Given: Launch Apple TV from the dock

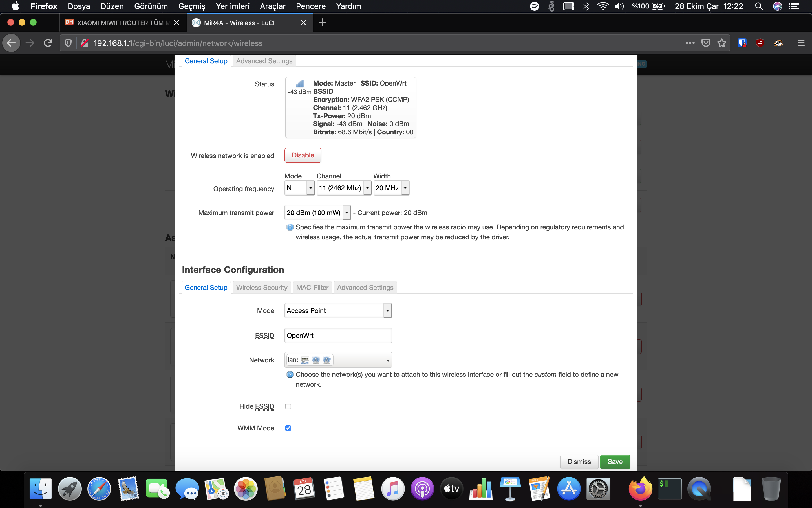Looking at the screenshot, I should (x=451, y=489).
